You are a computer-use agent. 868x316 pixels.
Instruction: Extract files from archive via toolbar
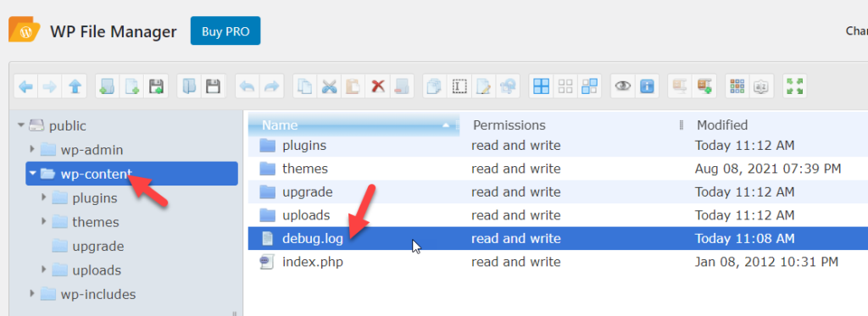680,86
